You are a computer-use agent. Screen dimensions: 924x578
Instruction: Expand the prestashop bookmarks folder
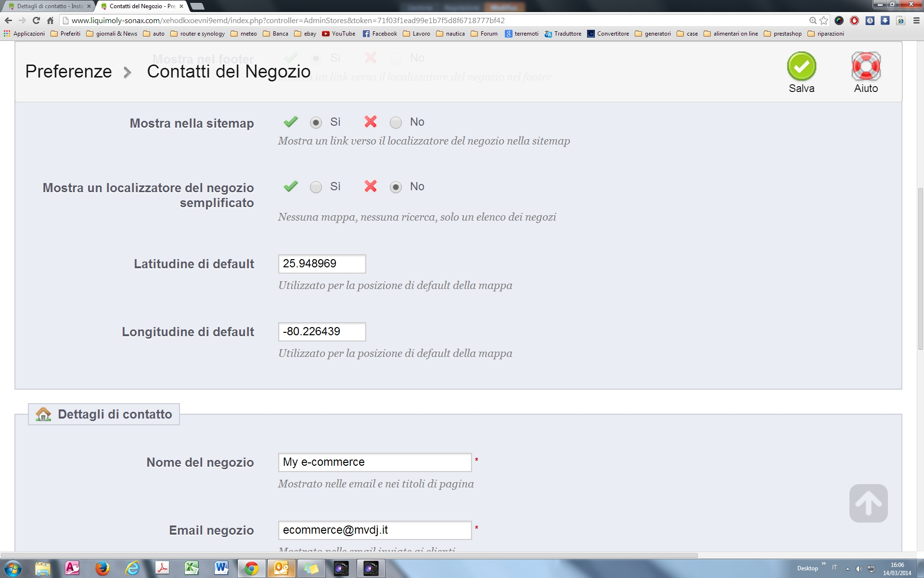783,34
